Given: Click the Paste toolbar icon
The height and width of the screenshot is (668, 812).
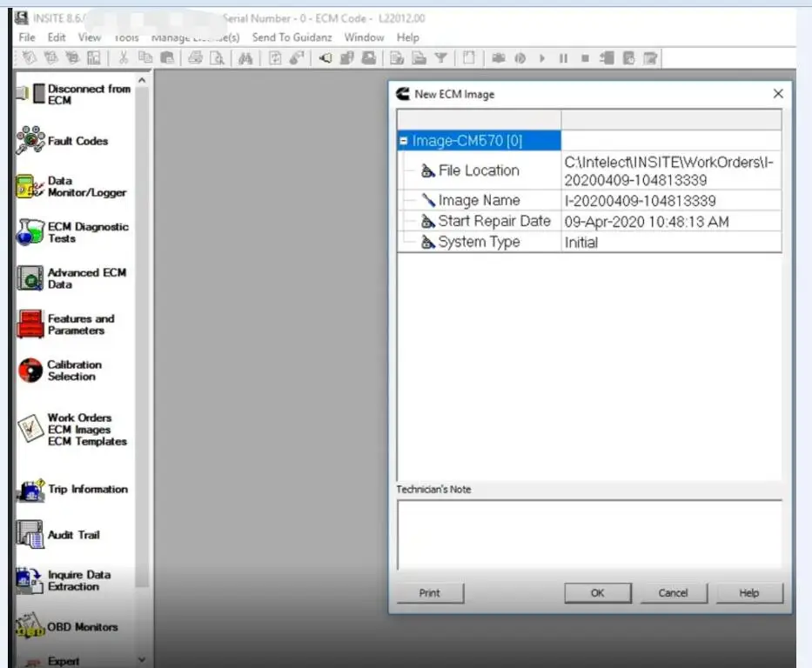Looking at the screenshot, I should coord(167,58).
